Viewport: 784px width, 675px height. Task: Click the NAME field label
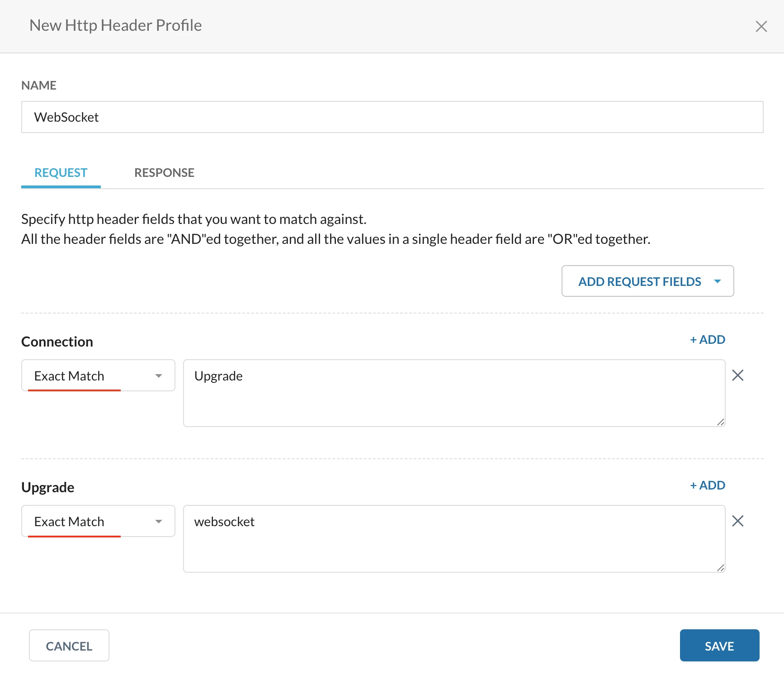(x=39, y=86)
